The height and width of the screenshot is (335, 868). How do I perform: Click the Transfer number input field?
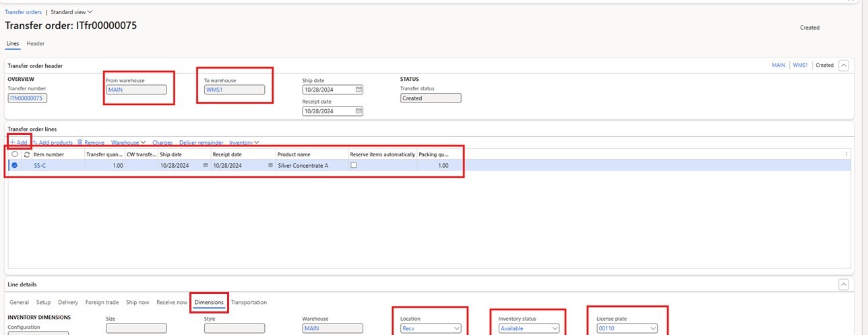[x=27, y=98]
